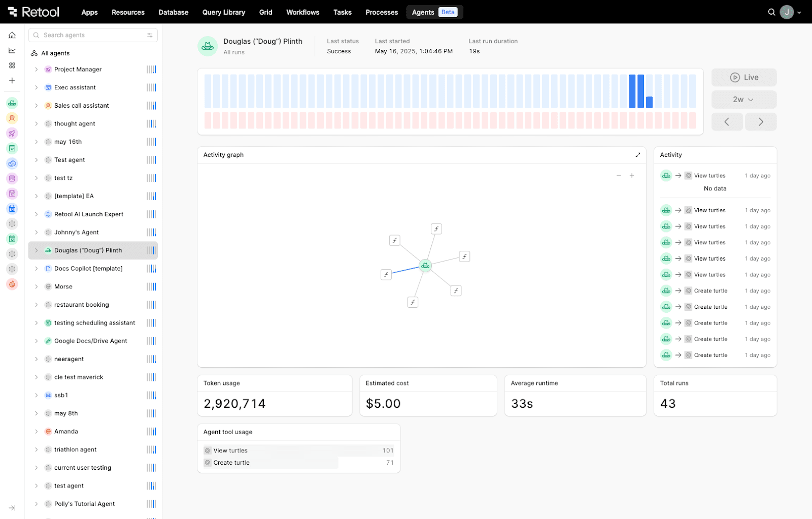Image resolution: width=812 pixels, height=519 pixels.
Task: Expand the Activity graph to fullscreen
Action: tap(638, 155)
